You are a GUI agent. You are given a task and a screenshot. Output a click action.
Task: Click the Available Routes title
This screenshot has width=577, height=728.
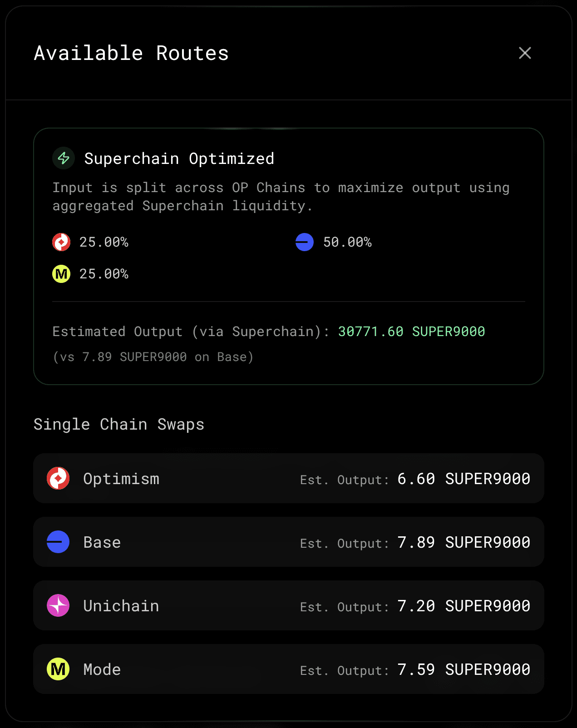pos(131,53)
